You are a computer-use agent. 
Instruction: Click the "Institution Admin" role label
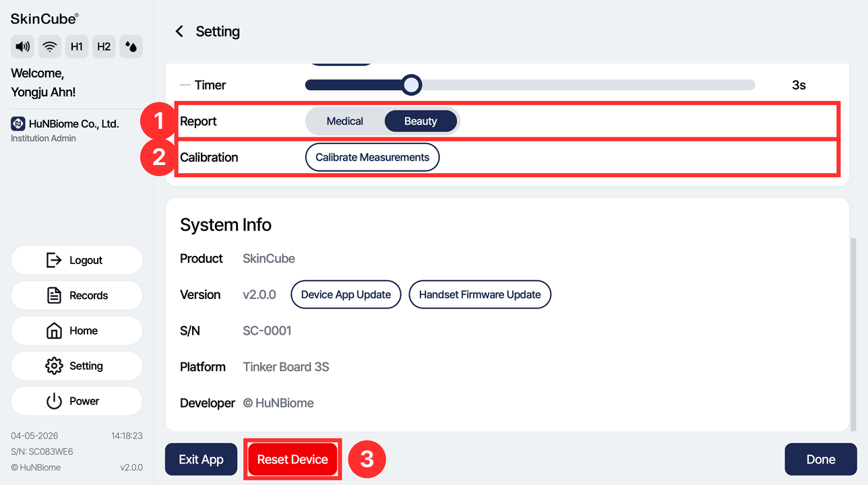pyautogui.click(x=43, y=138)
